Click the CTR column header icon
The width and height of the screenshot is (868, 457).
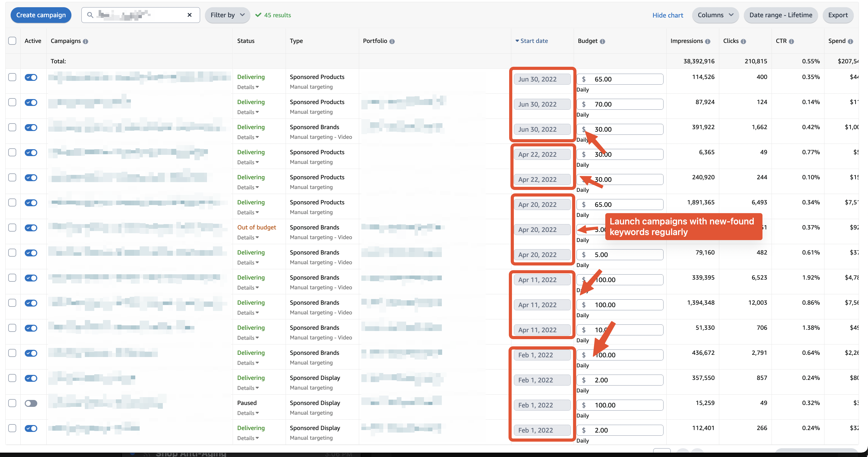coord(791,41)
